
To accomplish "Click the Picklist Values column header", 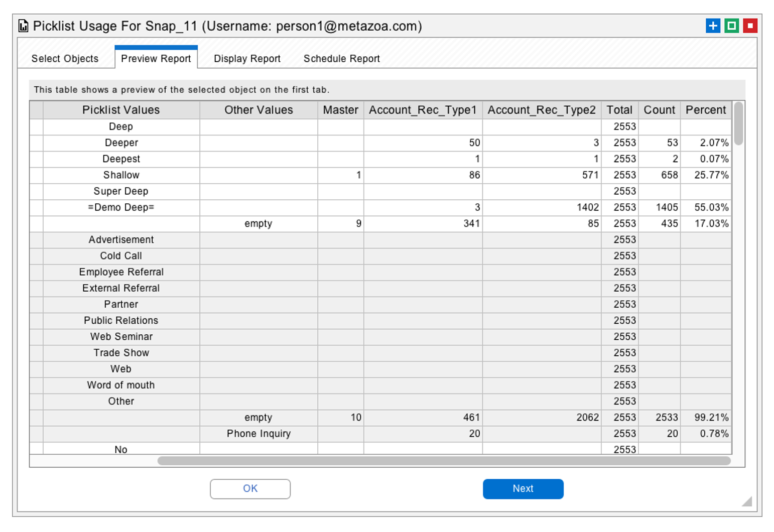I will (120, 110).
